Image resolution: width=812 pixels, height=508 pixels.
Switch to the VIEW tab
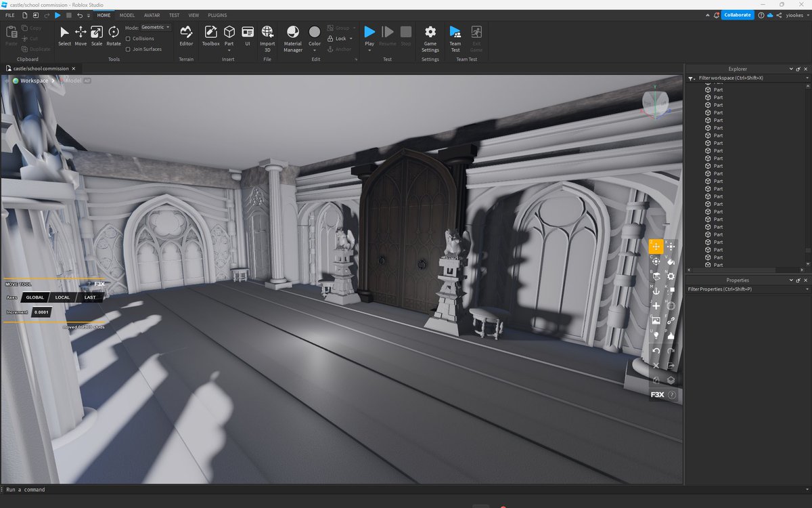click(x=194, y=15)
